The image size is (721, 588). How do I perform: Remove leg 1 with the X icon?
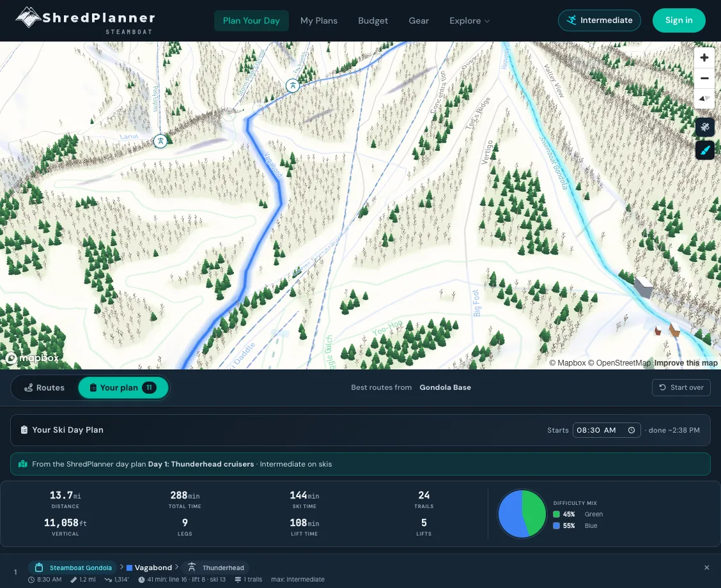(706, 568)
